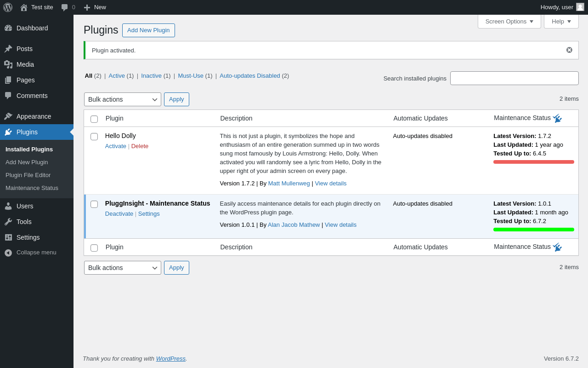Click the green PluggInsight status bar
The image size is (588, 368).
534,230
